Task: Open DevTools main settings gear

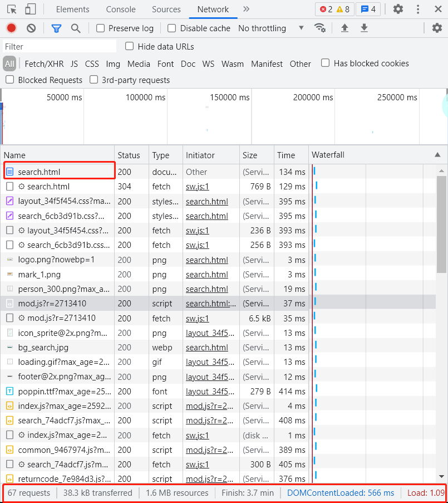Action: [x=398, y=9]
